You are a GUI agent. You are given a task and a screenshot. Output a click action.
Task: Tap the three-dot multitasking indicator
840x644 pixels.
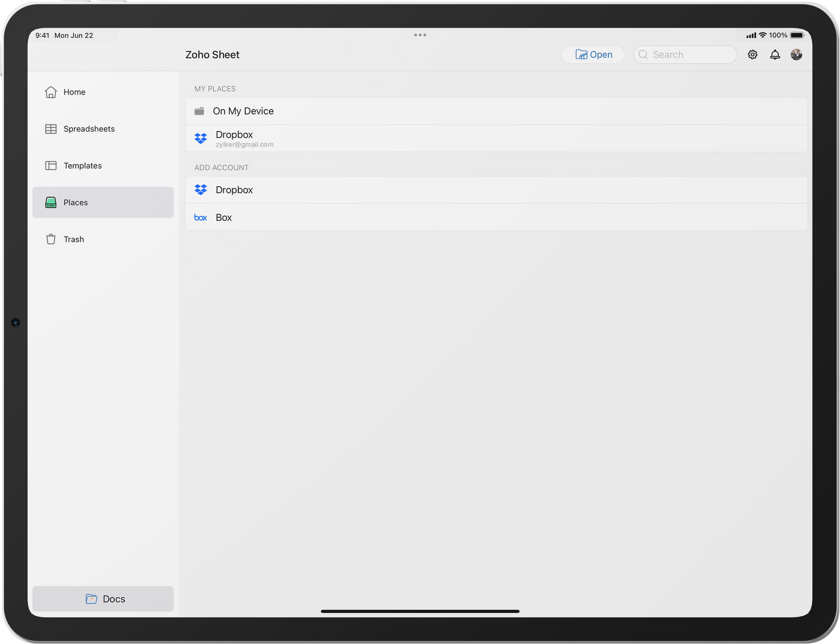(420, 35)
